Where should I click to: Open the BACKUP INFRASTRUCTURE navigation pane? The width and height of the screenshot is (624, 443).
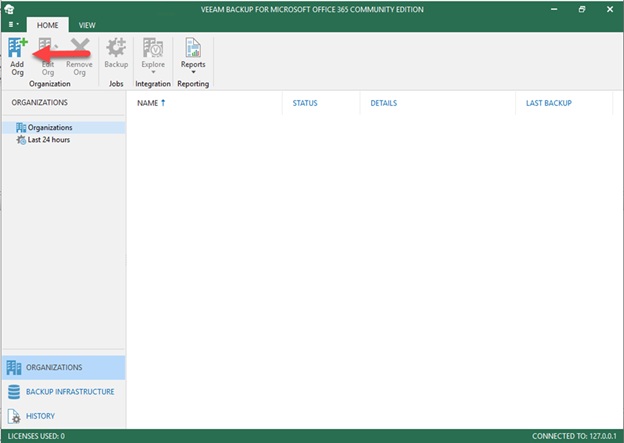point(64,392)
